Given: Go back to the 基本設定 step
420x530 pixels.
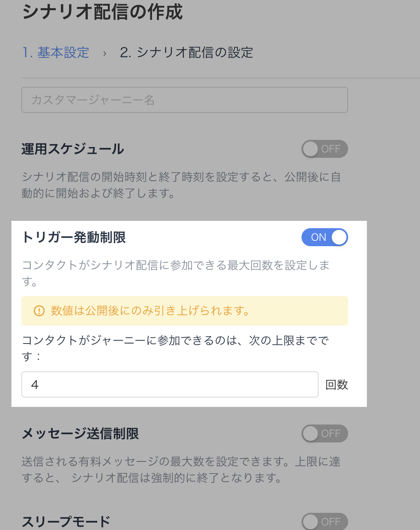Looking at the screenshot, I should [56, 53].
